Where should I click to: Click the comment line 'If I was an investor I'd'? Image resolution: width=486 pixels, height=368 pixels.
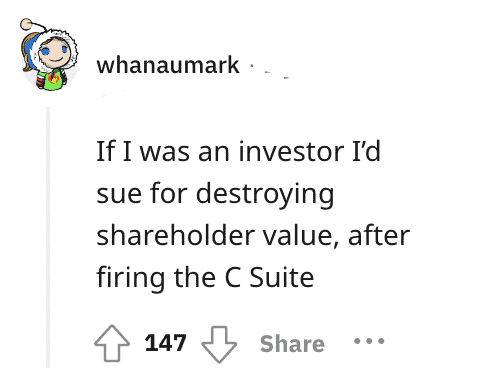(238, 151)
